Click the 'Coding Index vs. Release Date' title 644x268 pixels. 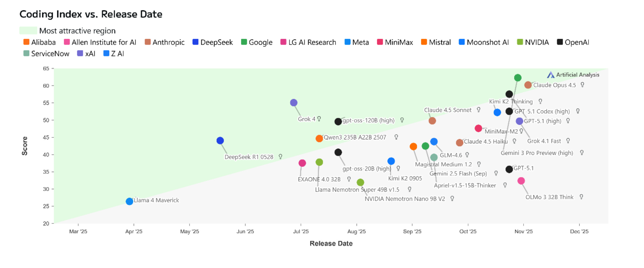pos(91,14)
